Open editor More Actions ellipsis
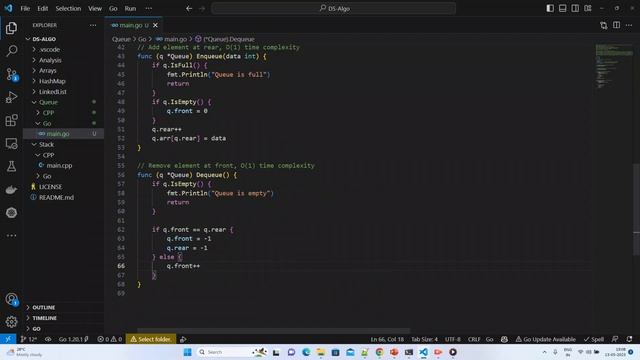The image size is (640, 360). tap(629, 25)
